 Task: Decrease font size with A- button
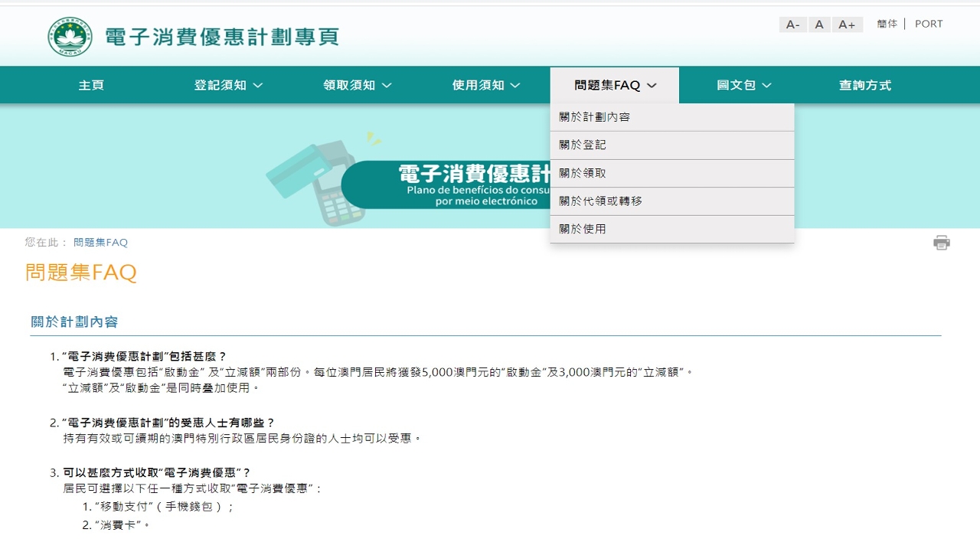point(792,24)
